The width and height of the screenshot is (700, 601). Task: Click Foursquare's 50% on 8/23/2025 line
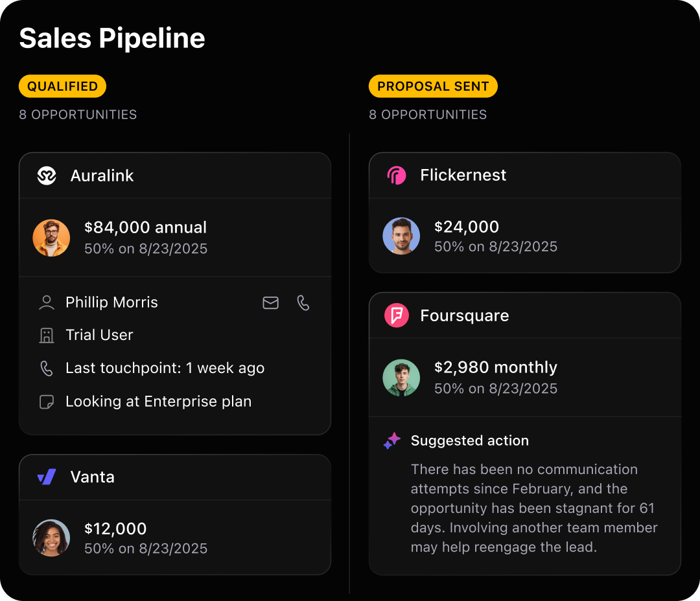point(496,389)
